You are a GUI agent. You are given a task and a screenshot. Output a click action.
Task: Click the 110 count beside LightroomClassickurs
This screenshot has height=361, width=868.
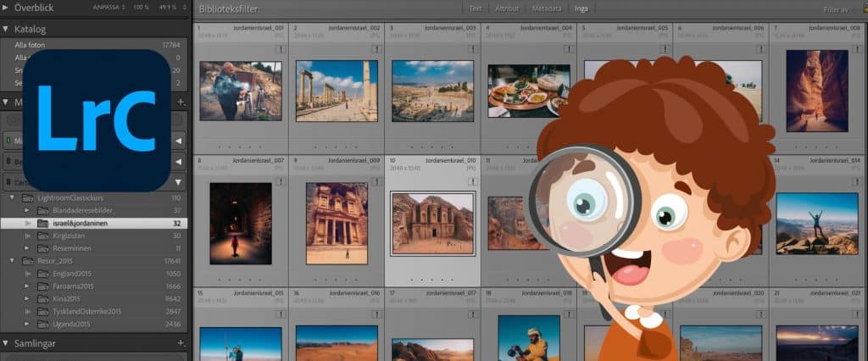176,197
